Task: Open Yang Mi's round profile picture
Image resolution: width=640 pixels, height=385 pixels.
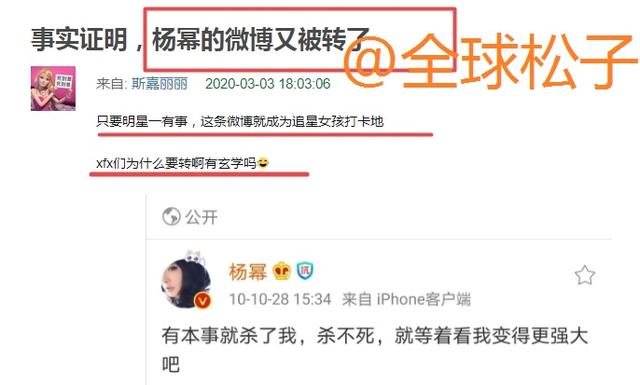Action: pyautogui.click(x=186, y=282)
